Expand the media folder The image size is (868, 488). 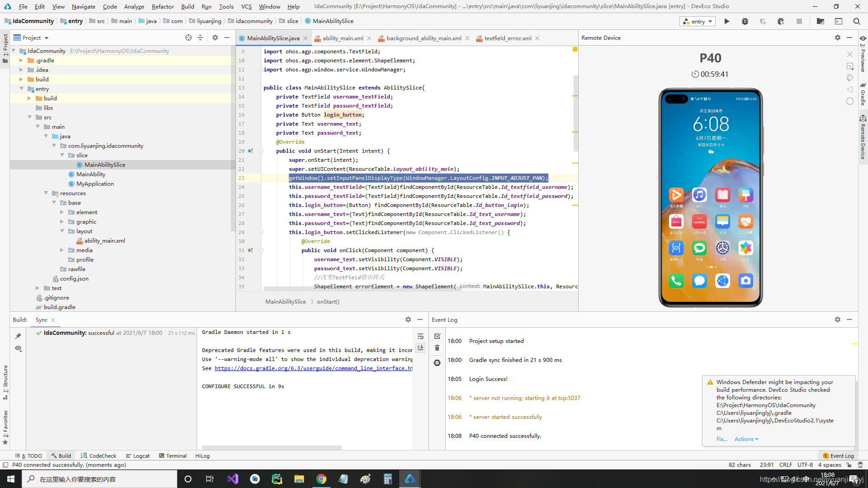tap(61, 250)
